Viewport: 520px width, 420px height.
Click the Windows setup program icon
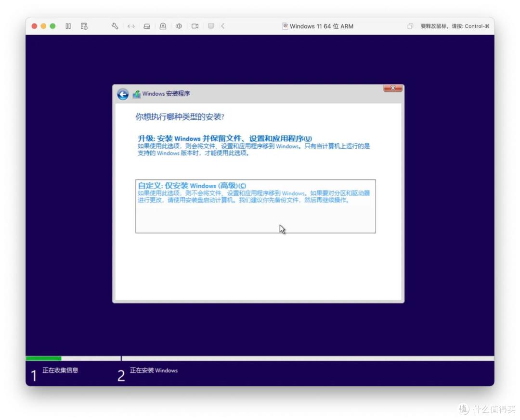point(137,94)
